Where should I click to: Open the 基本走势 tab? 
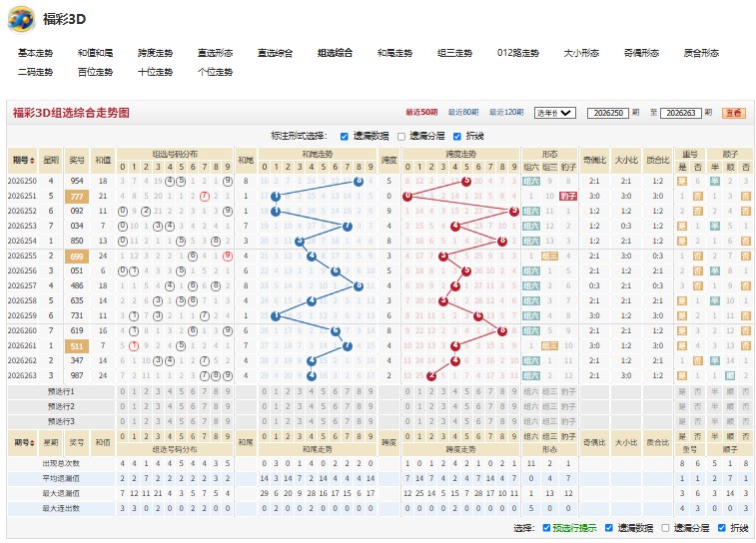(x=35, y=53)
